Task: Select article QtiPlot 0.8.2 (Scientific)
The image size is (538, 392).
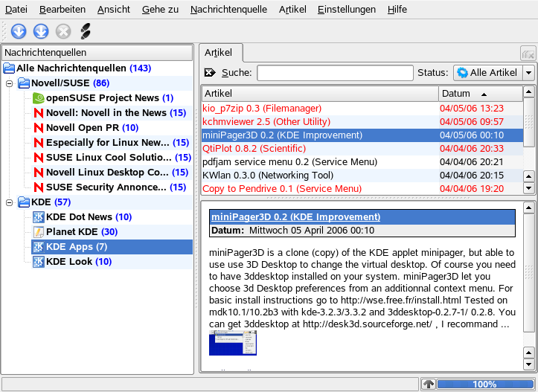Action: click(362, 149)
